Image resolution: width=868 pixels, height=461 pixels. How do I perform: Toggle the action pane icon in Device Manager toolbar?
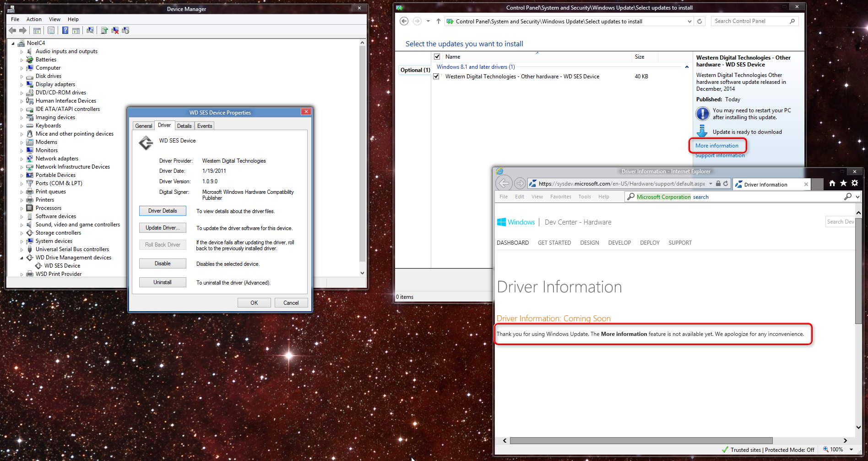point(76,30)
